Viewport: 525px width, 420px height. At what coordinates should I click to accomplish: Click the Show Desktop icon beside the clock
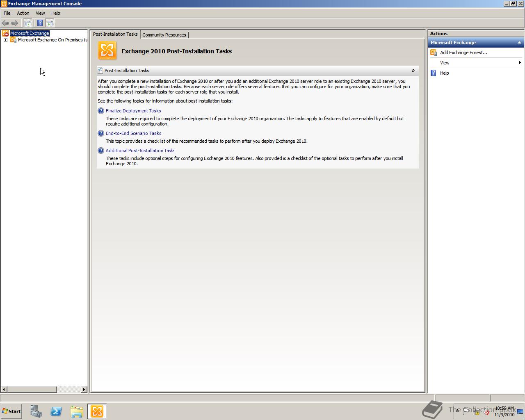click(x=520, y=411)
